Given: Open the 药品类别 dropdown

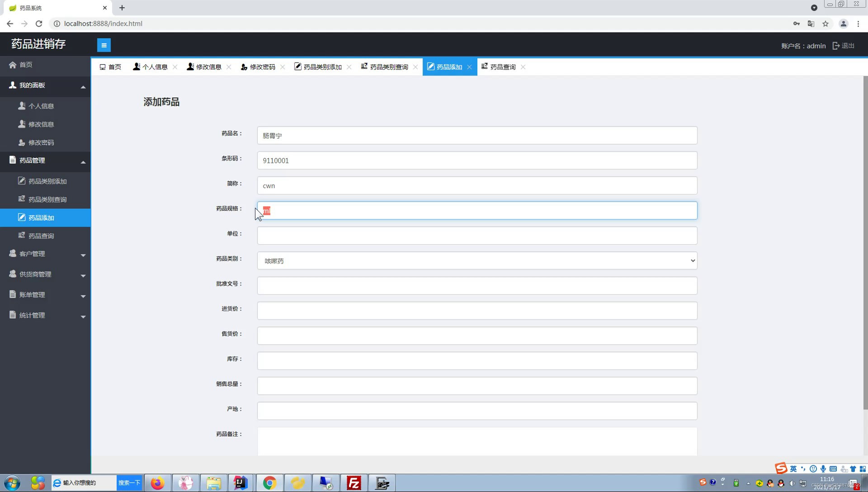Looking at the screenshot, I should pyautogui.click(x=477, y=261).
